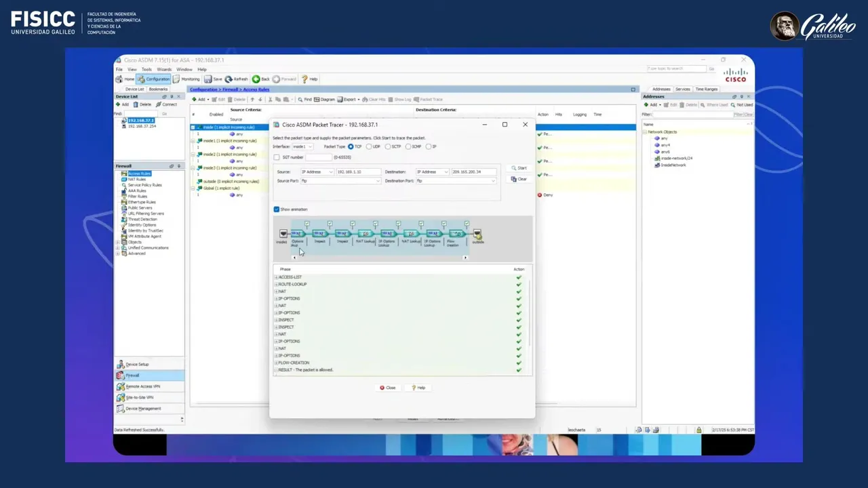This screenshot has width=868, height=488.
Task: Select Service Policy Rules in the Firewall tree
Action: [x=144, y=185]
